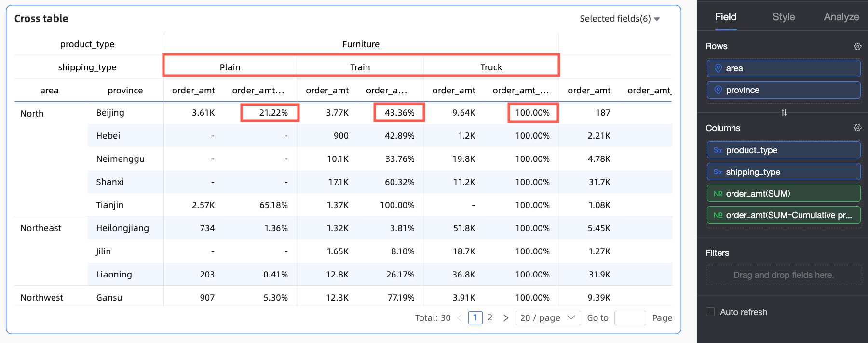Select the order_amt(SUM-Cumulative pr... column field
The image size is (868, 343).
click(784, 215)
